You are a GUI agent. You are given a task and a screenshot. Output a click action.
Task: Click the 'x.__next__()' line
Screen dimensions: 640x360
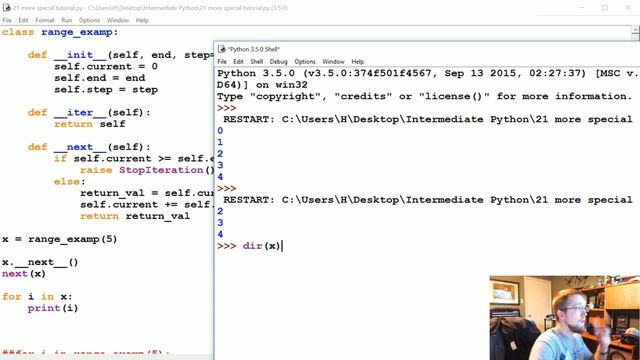[x=40, y=262]
